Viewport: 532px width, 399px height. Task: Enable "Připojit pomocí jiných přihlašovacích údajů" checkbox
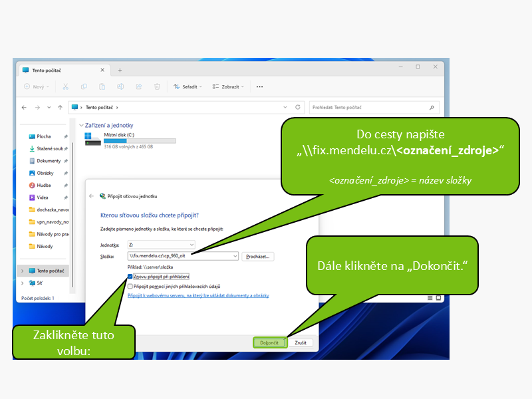point(130,286)
